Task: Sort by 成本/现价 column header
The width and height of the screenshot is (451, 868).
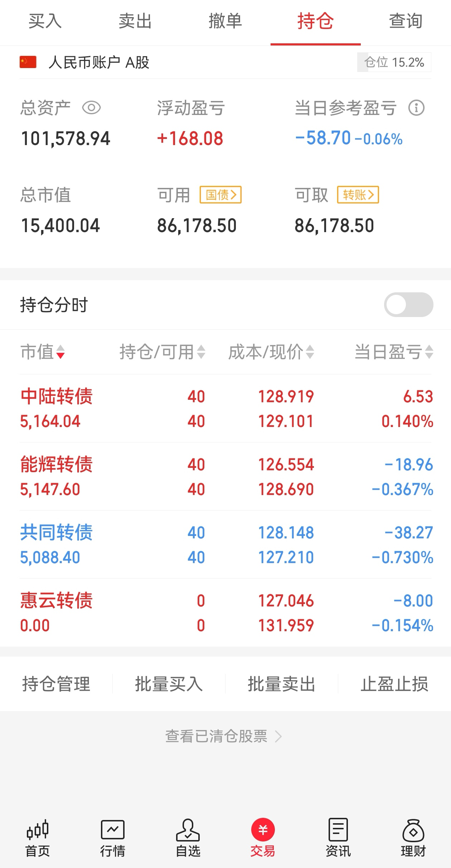Action: [x=271, y=352]
